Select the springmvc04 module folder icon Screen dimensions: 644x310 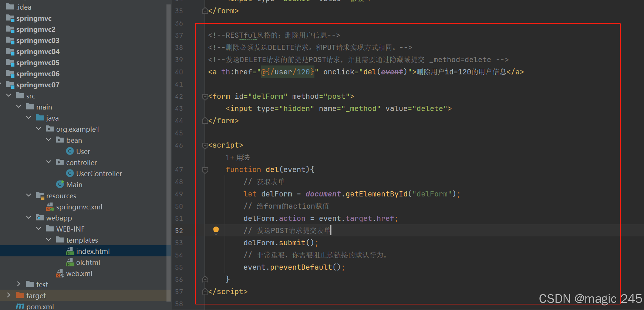click(10, 51)
